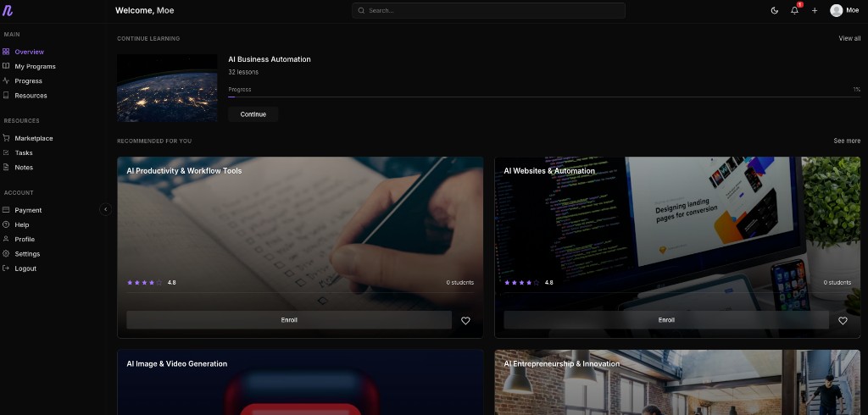Click the Welcome, Moe heading
Image resolution: width=868 pixels, height=415 pixels.
[x=144, y=10]
